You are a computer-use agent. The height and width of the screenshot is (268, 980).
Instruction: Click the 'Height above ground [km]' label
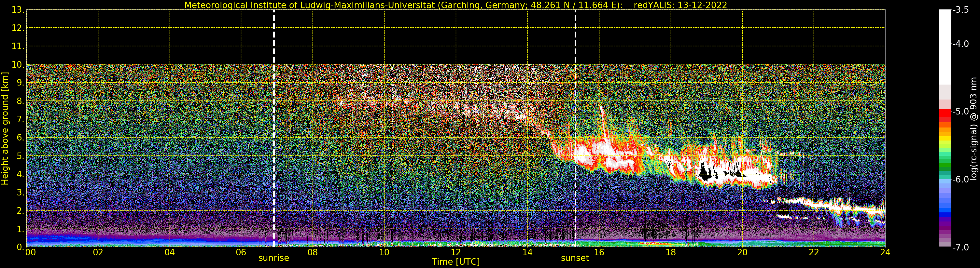(5, 128)
